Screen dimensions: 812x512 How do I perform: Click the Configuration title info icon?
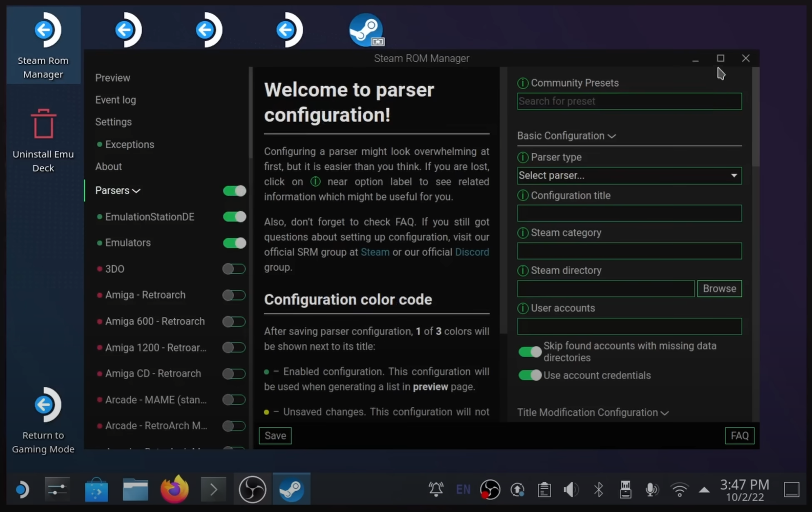tap(522, 196)
